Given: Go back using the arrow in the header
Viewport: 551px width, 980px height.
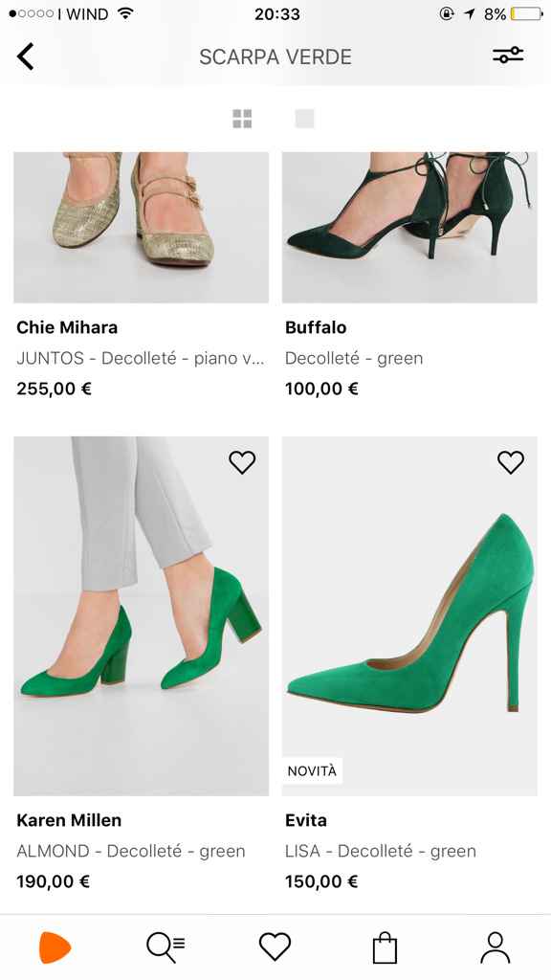Looking at the screenshot, I should coord(25,56).
